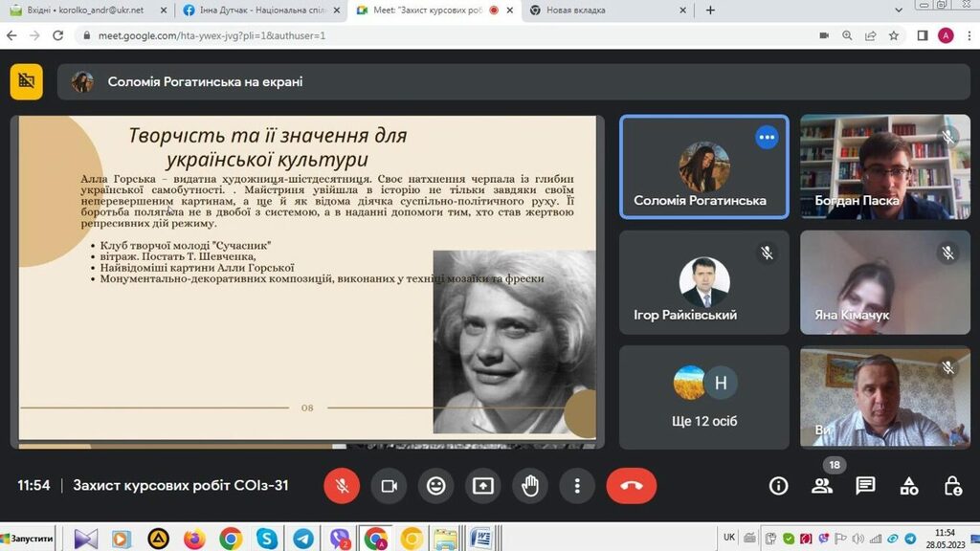980x551 pixels.
Task: Select Богдан Паска's video tile
Action: pyautogui.click(x=884, y=166)
